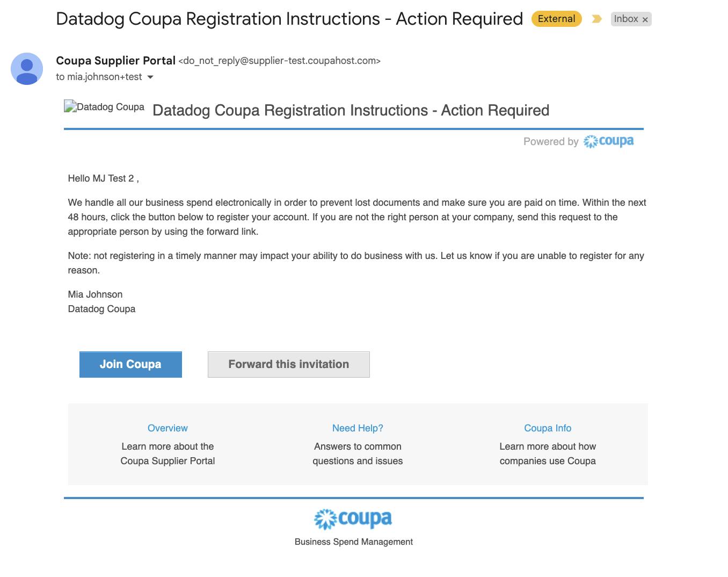Click the email subject title text
Viewport: 728px width, 577px height.
point(289,18)
